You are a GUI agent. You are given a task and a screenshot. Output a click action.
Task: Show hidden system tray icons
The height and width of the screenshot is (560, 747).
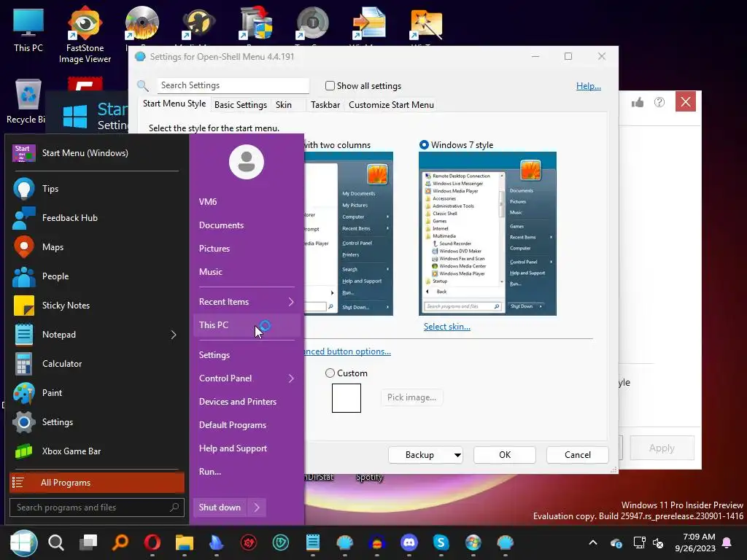pos(593,542)
